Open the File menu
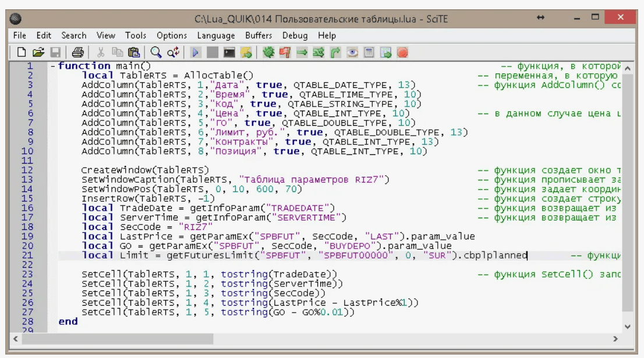The image size is (644, 358). pos(19,36)
